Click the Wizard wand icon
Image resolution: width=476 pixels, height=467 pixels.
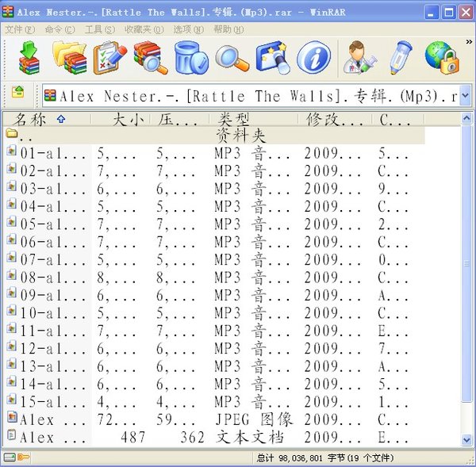(x=273, y=58)
